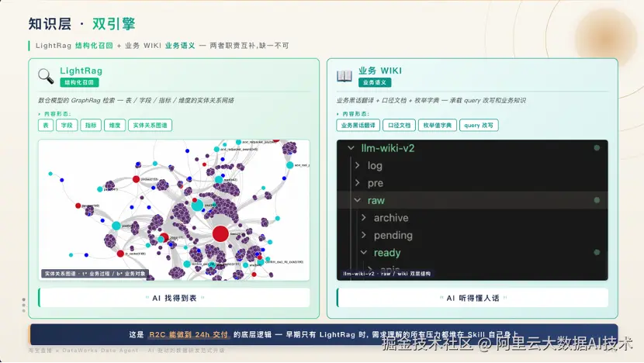Image resolution: width=644 pixels, height=363 pixels.
Task: Select the archive folder name
Action: coord(391,218)
